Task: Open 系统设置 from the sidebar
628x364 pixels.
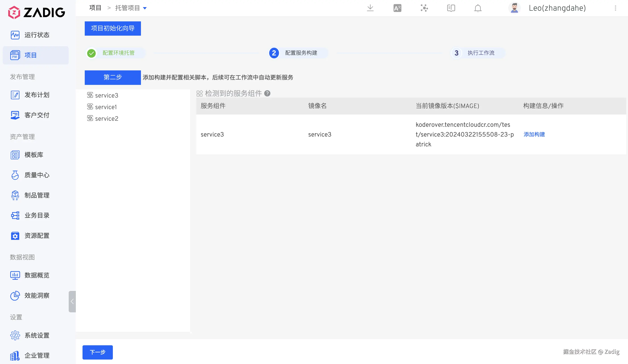Action: [x=37, y=335]
